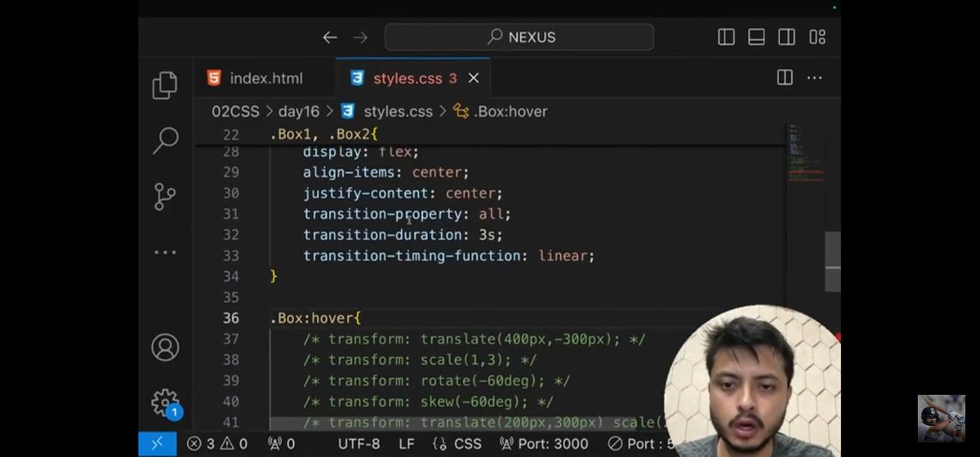Split the editor to the right
This screenshot has width=980, height=457.
(785, 78)
